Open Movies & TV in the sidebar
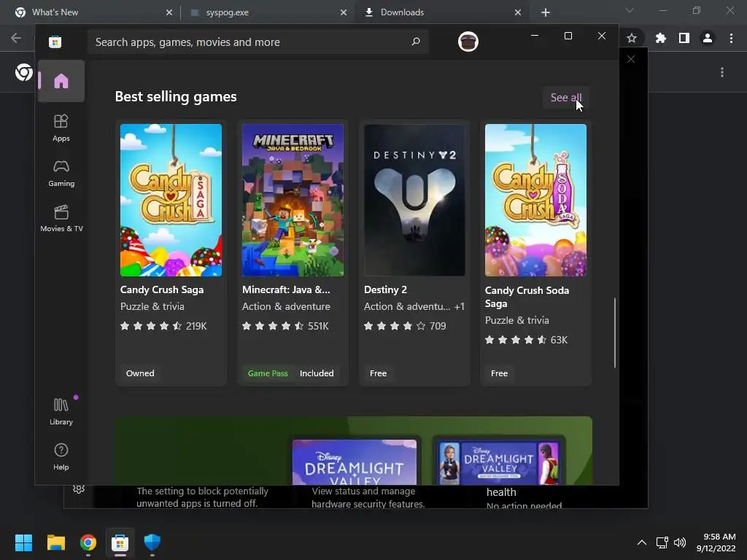The height and width of the screenshot is (560, 747). point(61,219)
